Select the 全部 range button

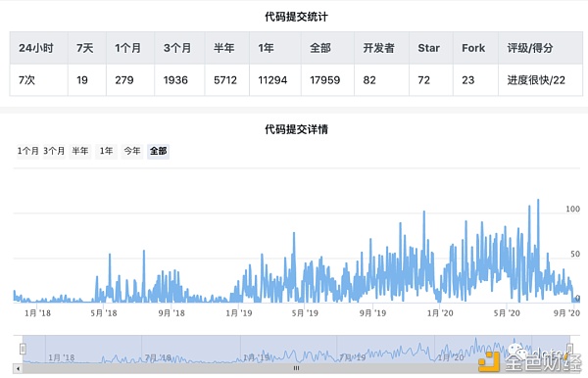158,152
